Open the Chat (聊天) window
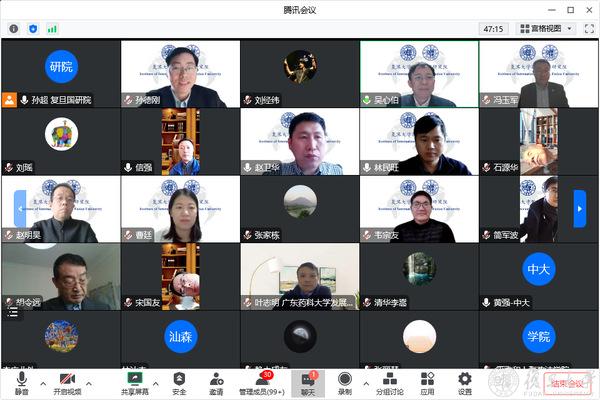This screenshot has width=600, height=400. pyautogui.click(x=308, y=383)
